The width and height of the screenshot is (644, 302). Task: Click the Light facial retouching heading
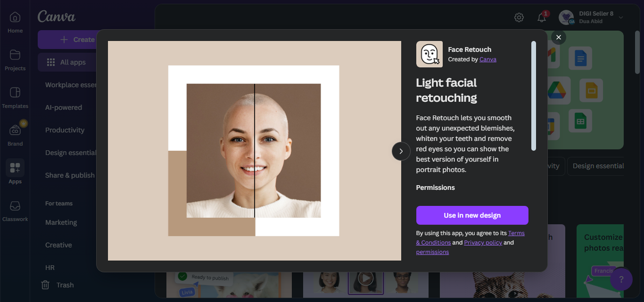coord(446,90)
